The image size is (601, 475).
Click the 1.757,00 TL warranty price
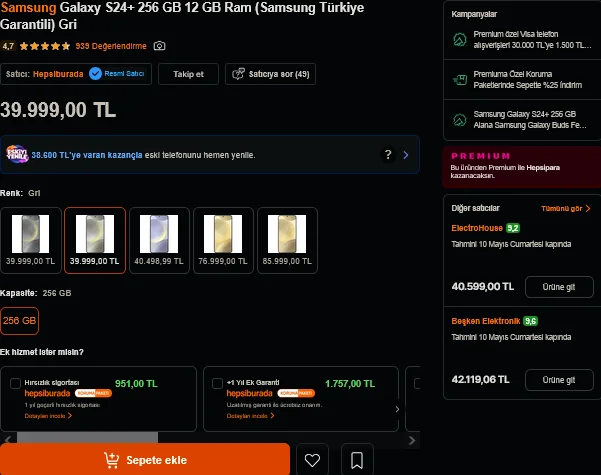pyautogui.click(x=350, y=383)
